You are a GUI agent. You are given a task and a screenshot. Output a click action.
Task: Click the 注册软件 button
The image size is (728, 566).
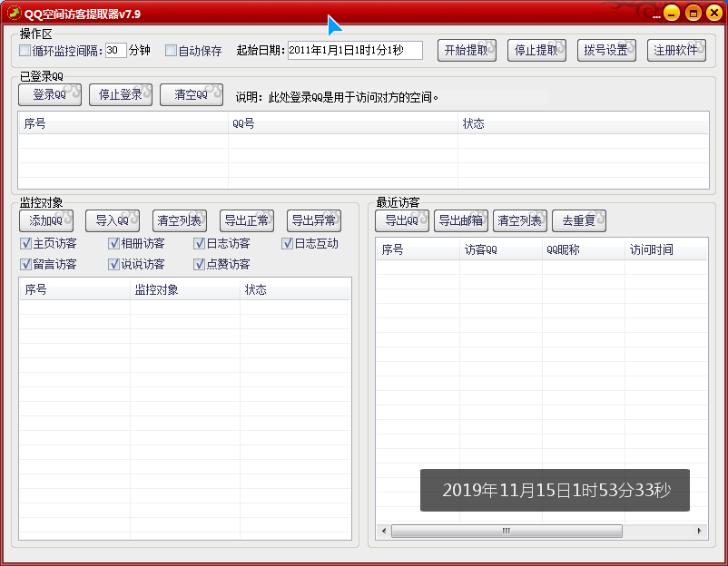676,50
